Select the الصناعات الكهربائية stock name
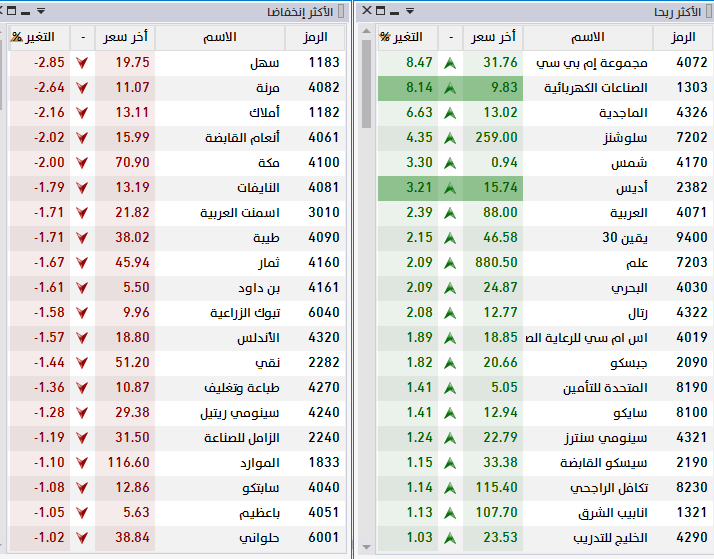714x559 pixels. pyautogui.click(x=596, y=88)
